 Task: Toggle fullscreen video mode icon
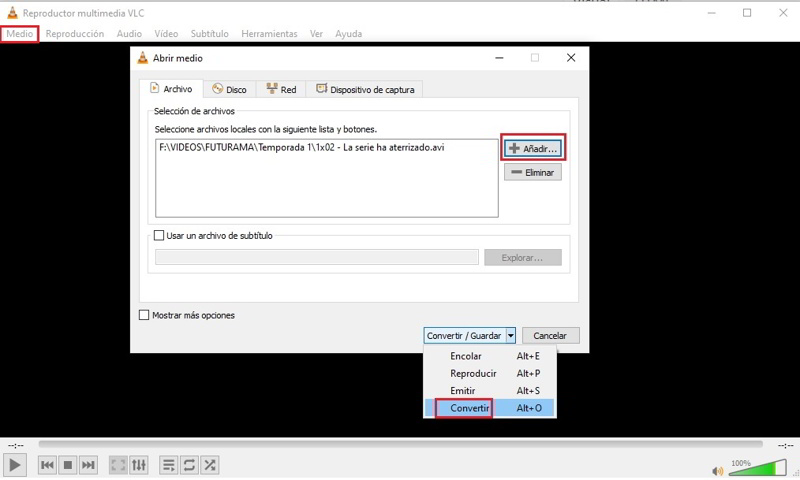click(118, 465)
